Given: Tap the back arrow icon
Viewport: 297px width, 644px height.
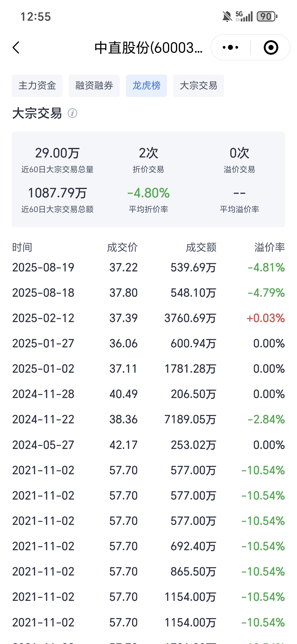Looking at the screenshot, I should point(16,48).
